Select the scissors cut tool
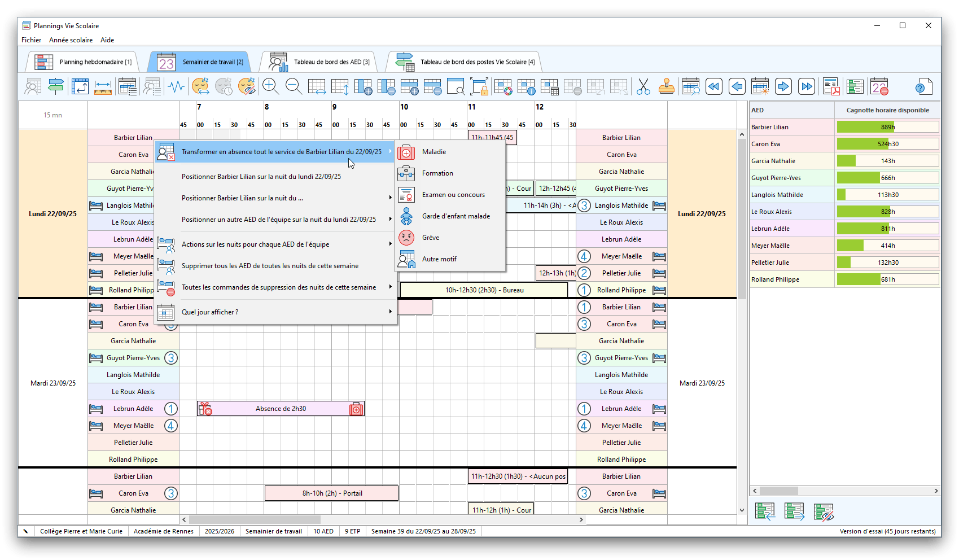 tap(643, 87)
